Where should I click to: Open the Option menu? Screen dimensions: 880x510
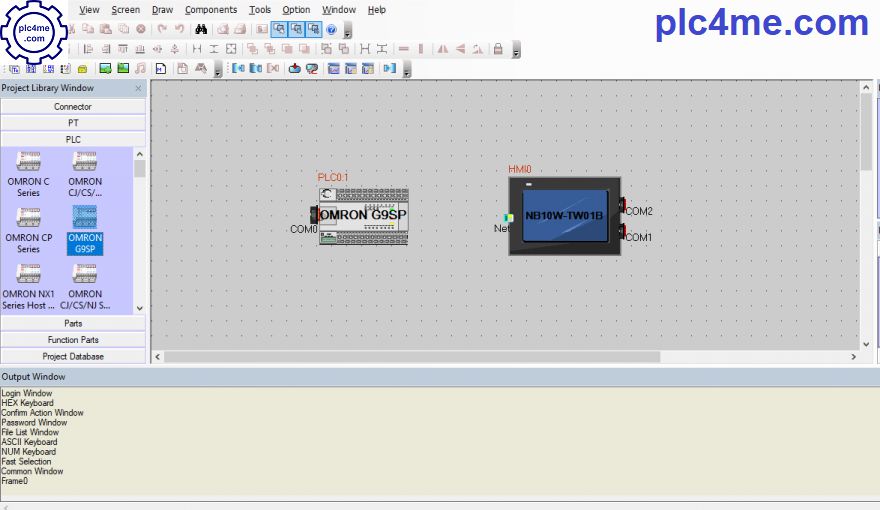click(x=296, y=9)
